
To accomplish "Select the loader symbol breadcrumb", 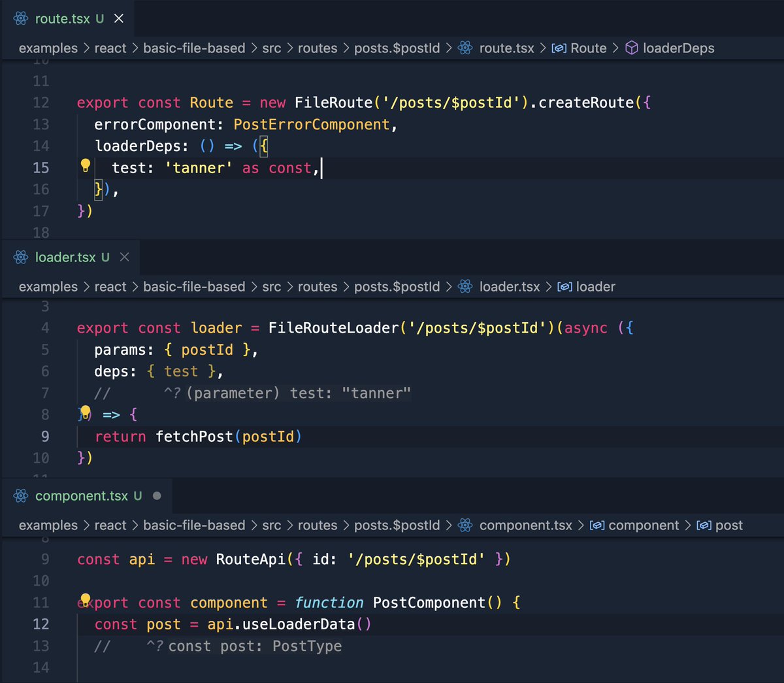I will tap(595, 286).
